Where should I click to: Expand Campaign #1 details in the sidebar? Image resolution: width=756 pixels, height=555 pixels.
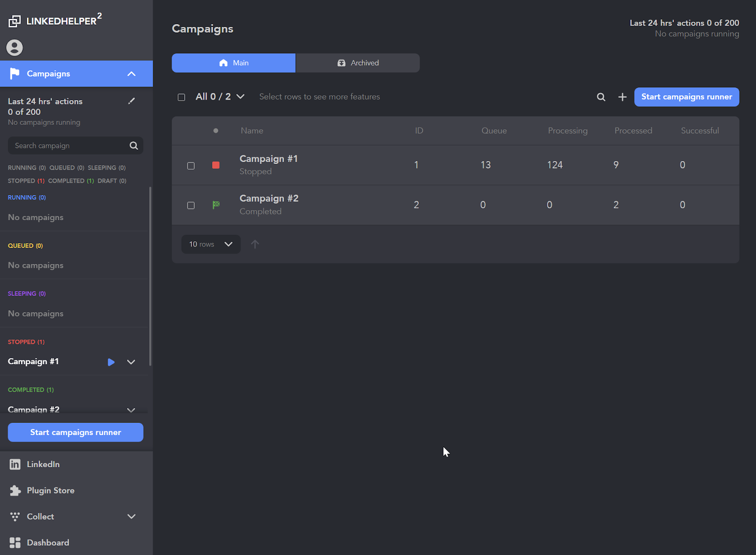131,362
